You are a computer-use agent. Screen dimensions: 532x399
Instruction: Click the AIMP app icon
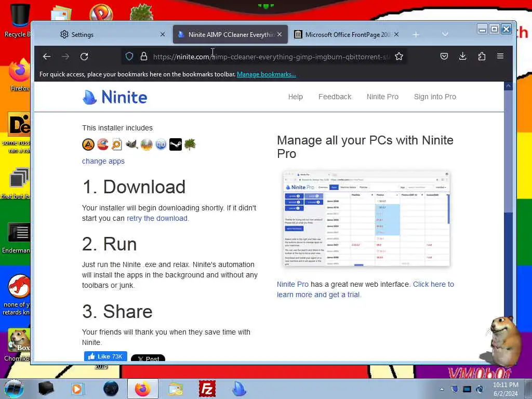pos(88,144)
